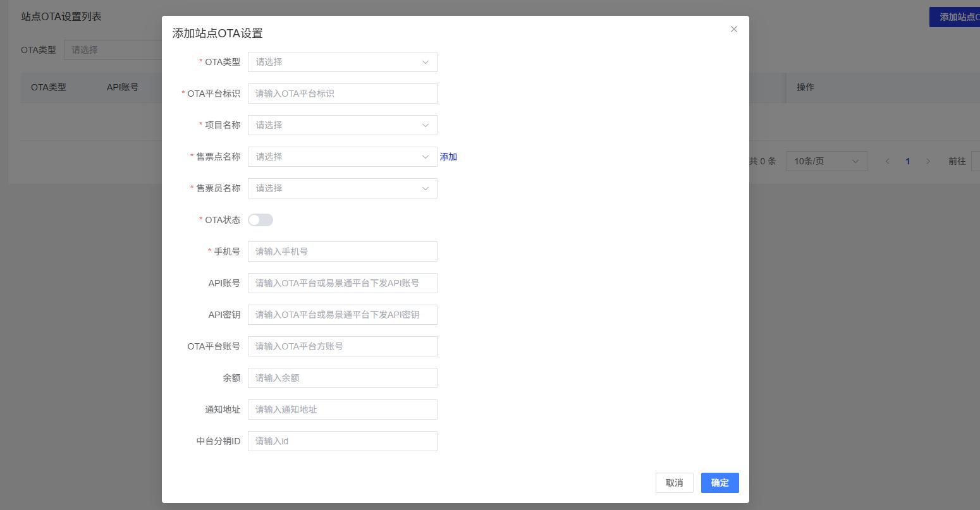Click the API账号 column header in the table
980x510 pixels.
tap(123, 87)
